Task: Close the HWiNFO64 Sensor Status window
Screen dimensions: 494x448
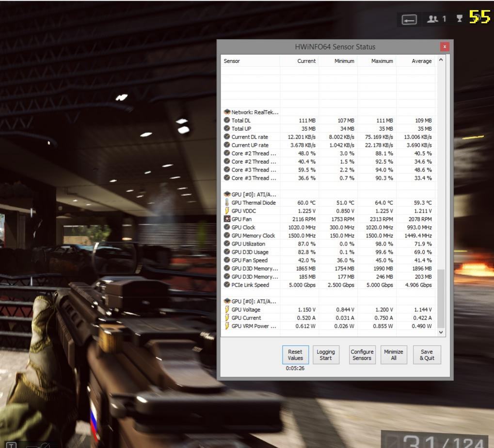Action: (445, 46)
